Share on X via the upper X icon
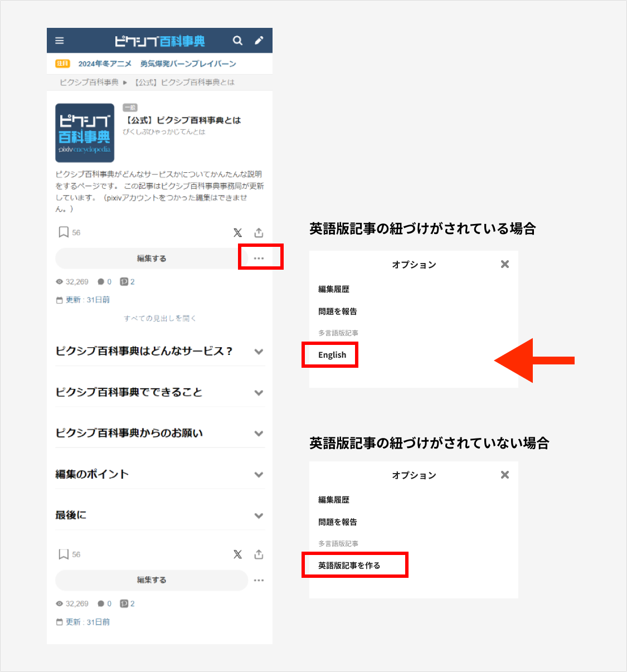 tap(238, 233)
